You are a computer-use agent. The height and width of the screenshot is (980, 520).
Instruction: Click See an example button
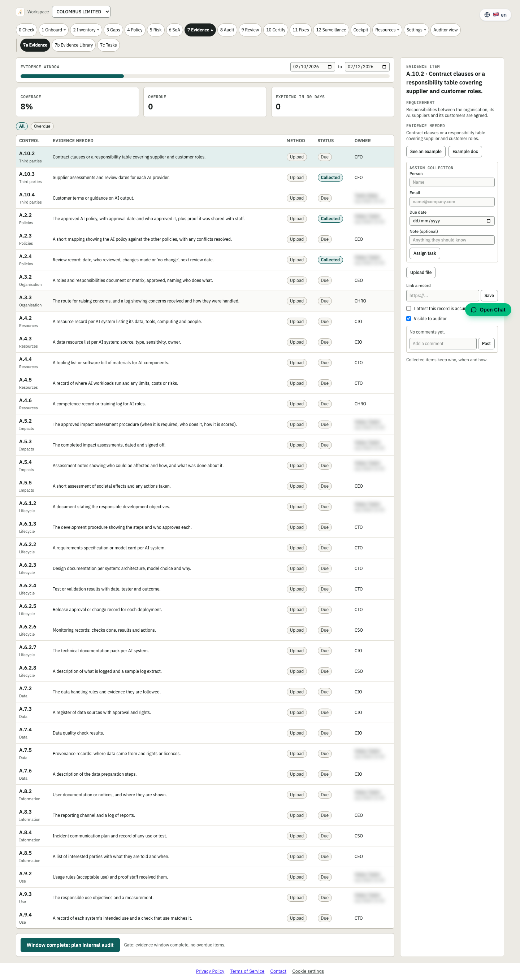point(426,151)
